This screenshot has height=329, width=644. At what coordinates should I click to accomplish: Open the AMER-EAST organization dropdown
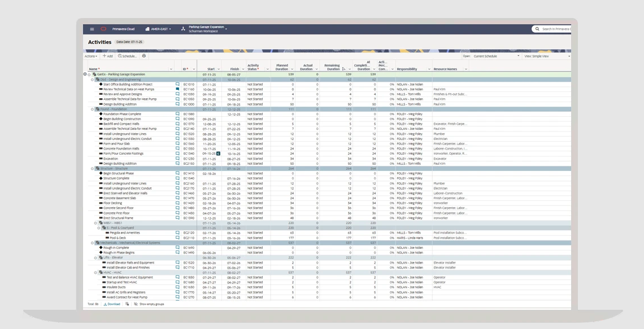[158, 29]
